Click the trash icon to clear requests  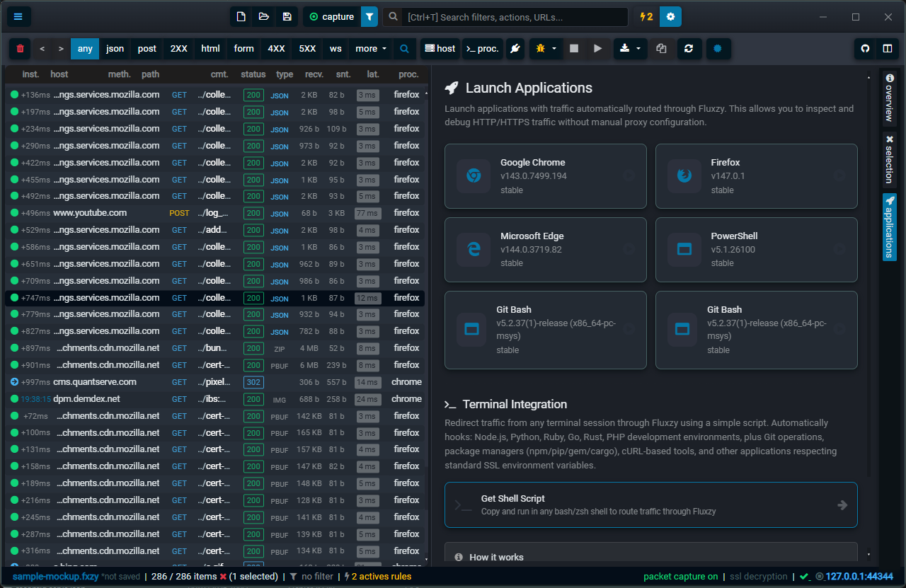[20, 48]
